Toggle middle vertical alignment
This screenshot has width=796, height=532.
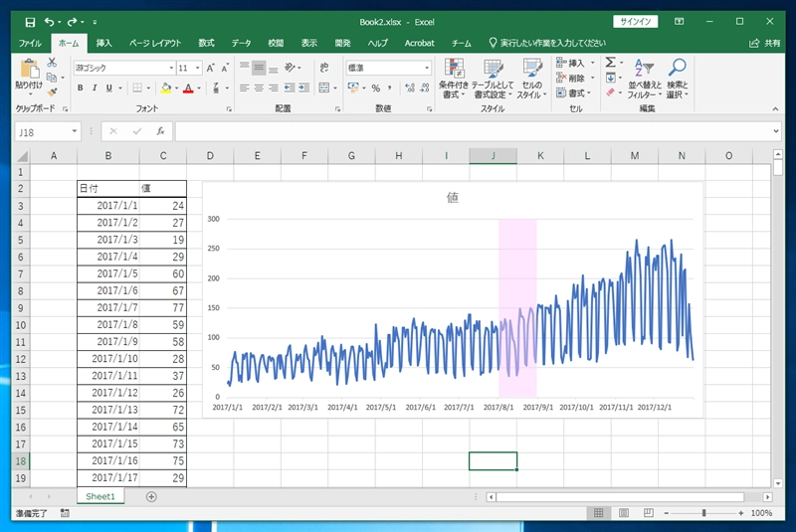point(259,68)
